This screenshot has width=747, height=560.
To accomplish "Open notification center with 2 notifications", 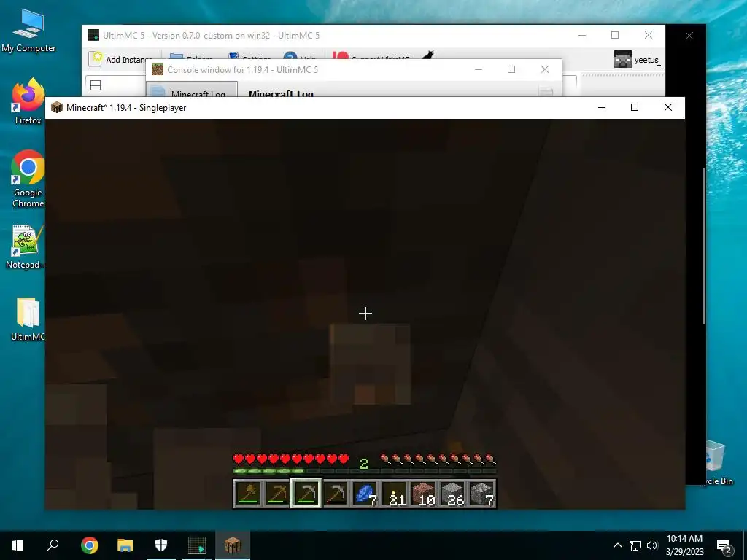I will tap(724, 545).
